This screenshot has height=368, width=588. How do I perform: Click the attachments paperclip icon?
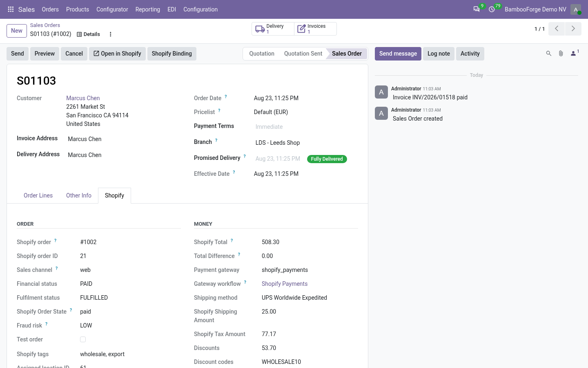[561, 54]
